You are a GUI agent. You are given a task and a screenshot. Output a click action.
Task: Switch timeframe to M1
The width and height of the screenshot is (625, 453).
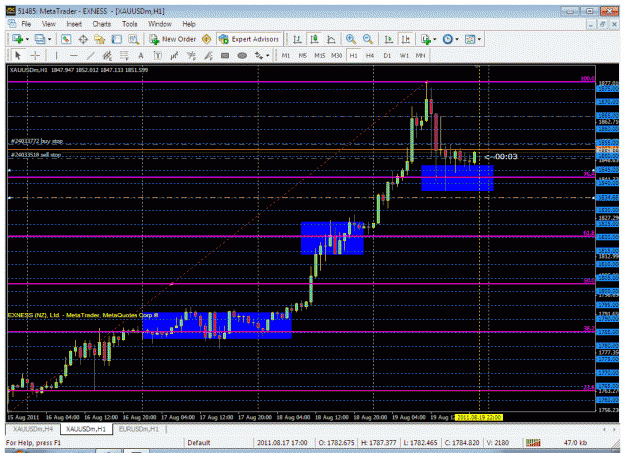point(286,55)
